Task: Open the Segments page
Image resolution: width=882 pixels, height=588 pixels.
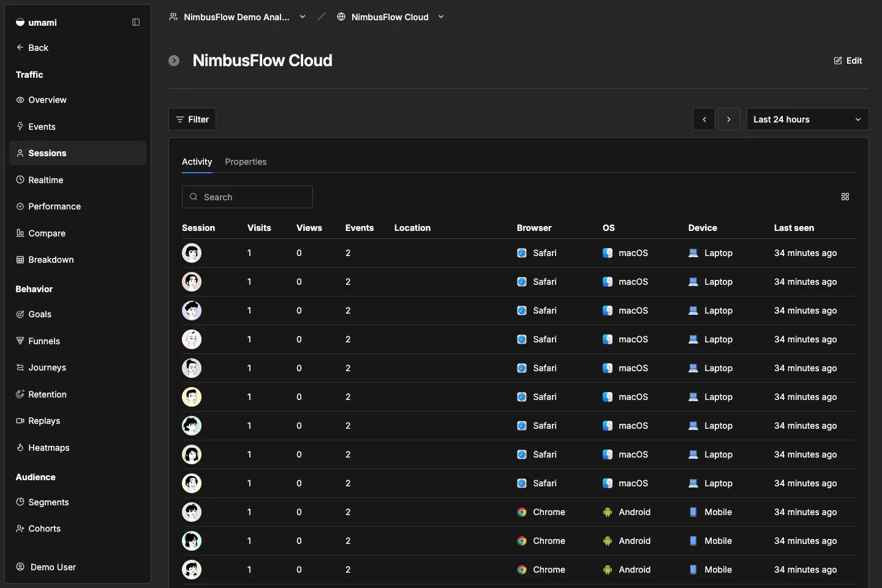Action: coord(78,502)
